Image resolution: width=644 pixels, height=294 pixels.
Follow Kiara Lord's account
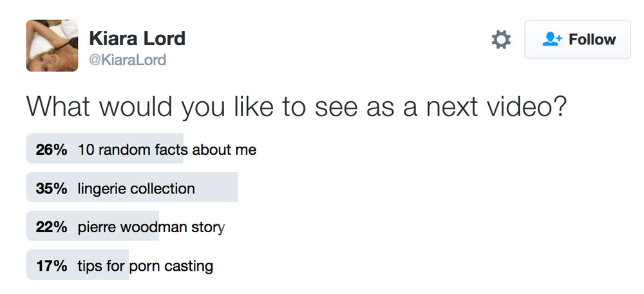pos(578,39)
